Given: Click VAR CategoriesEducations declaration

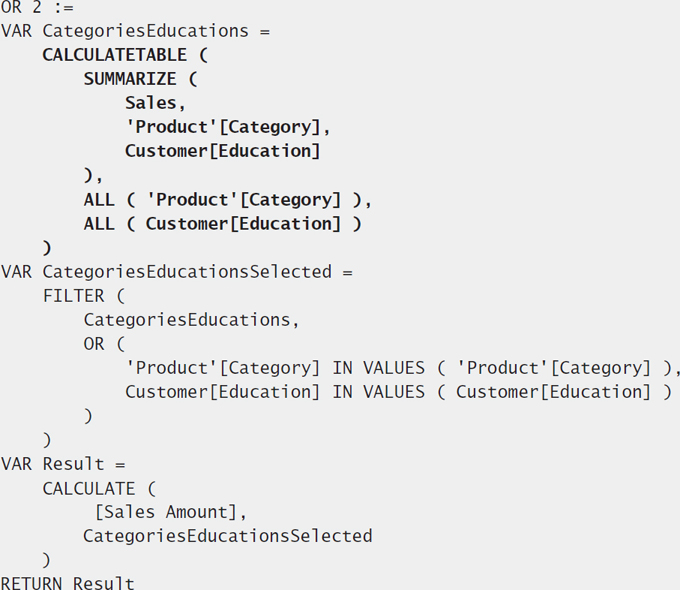Looking at the screenshot, I should (135, 31).
